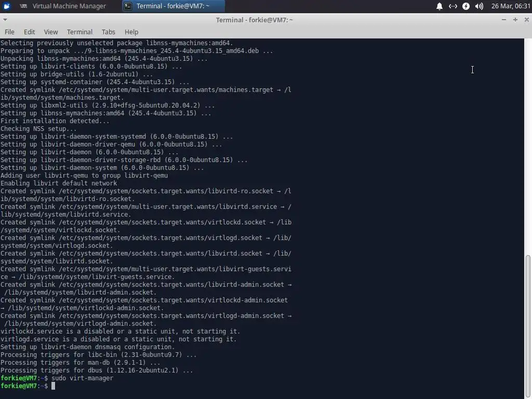The image size is (532, 399).
Task: Close the terminal window
Action: [x=527, y=20]
